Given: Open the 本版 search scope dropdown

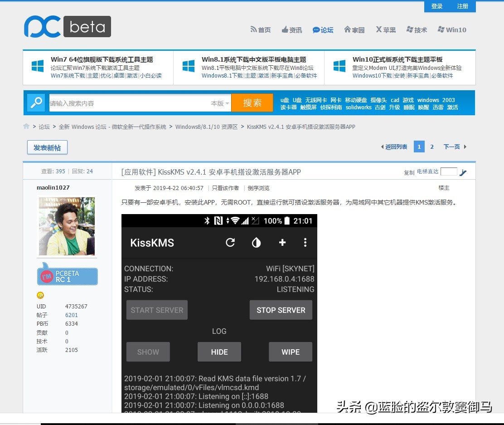Looking at the screenshot, I should pos(220,103).
